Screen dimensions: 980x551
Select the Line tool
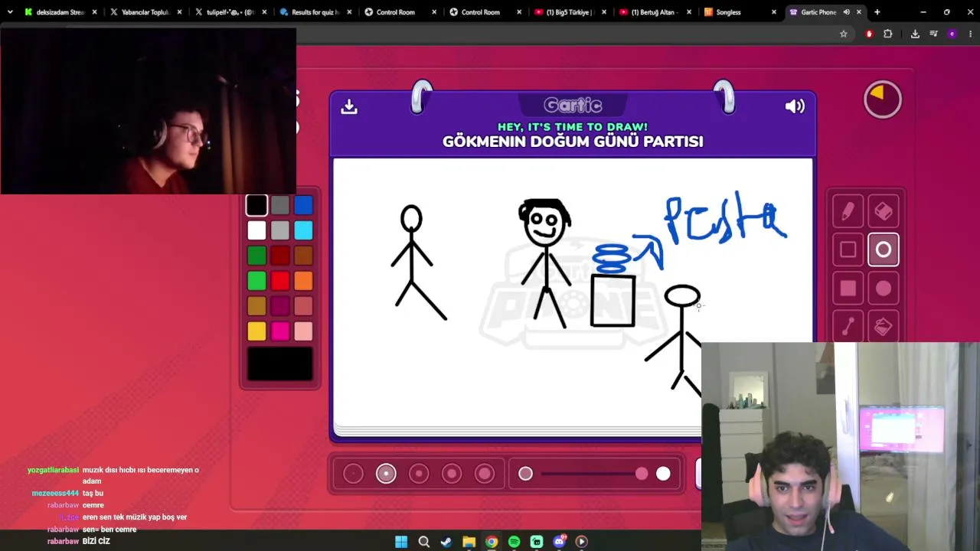pyautogui.click(x=848, y=327)
